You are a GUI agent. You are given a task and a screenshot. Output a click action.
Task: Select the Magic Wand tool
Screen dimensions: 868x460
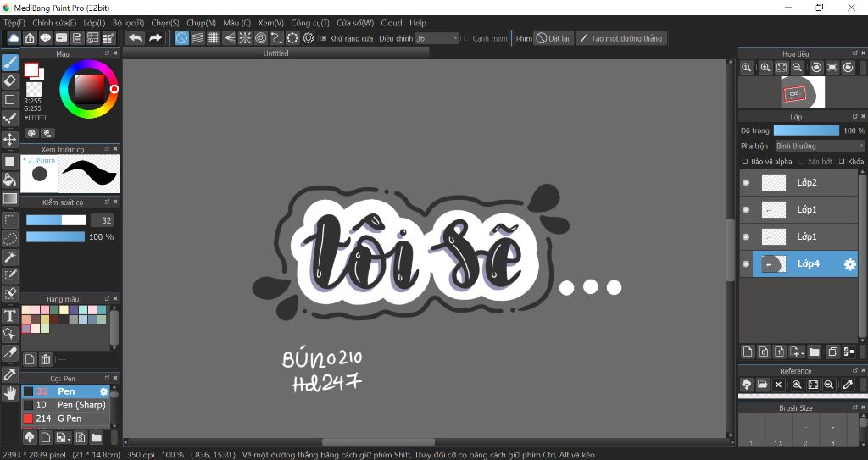(10, 257)
